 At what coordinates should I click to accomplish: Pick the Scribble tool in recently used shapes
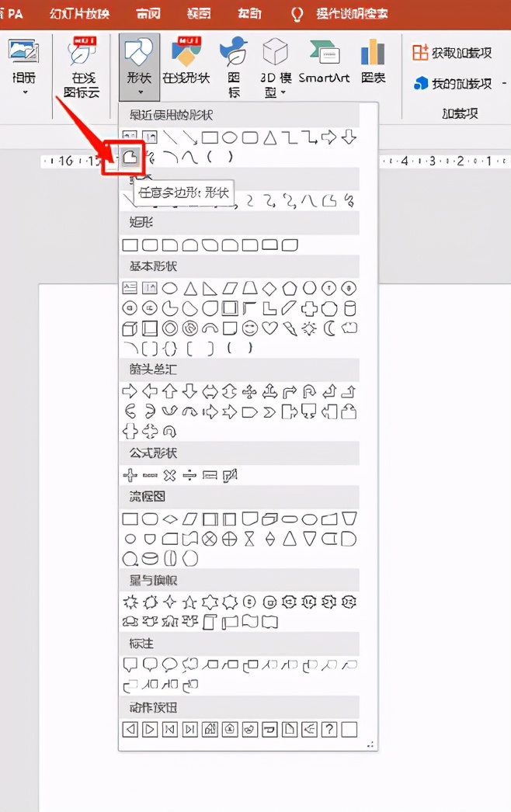151,157
